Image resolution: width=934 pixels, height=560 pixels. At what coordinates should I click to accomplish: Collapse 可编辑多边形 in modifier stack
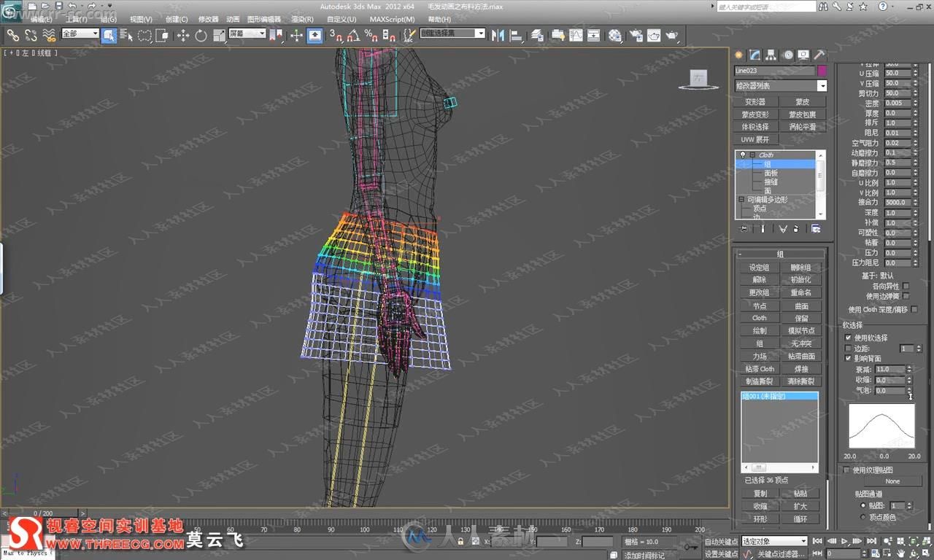(741, 199)
